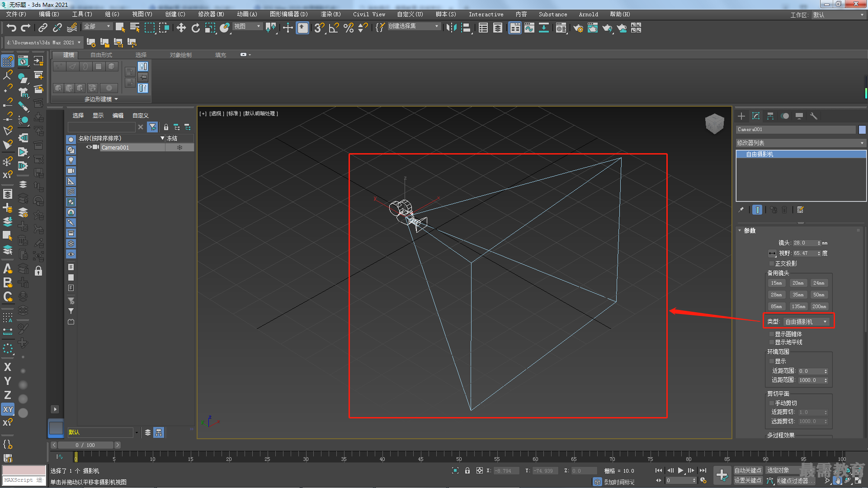Viewport: 868px width, 488px height.
Task: Click the Undo arrow icon
Action: [11, 28]
